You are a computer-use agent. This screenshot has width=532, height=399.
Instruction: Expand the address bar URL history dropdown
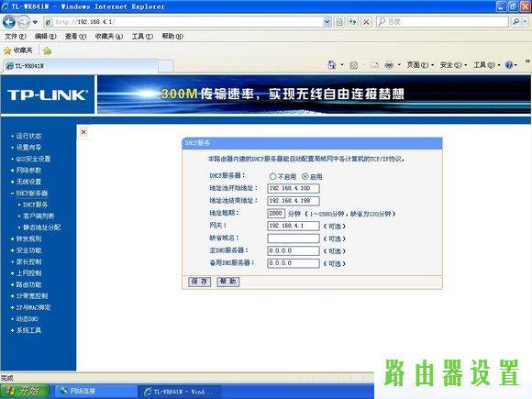[327, 22]
